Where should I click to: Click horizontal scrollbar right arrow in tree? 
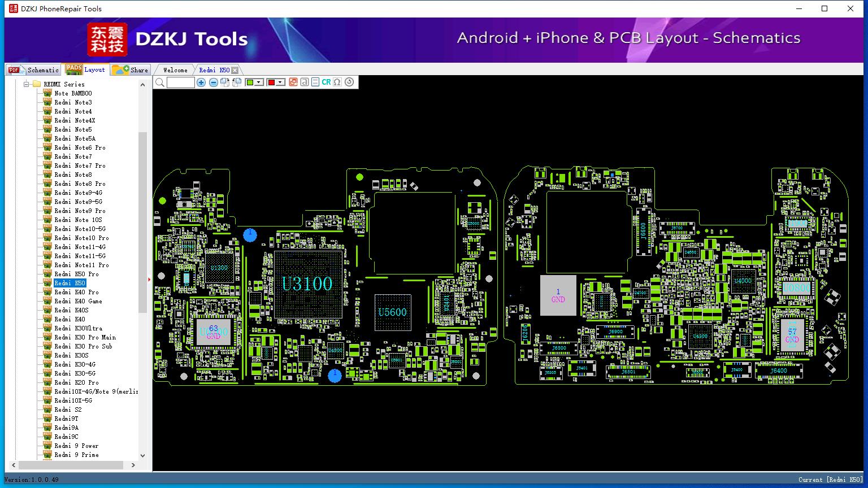[x=133, y=465]
